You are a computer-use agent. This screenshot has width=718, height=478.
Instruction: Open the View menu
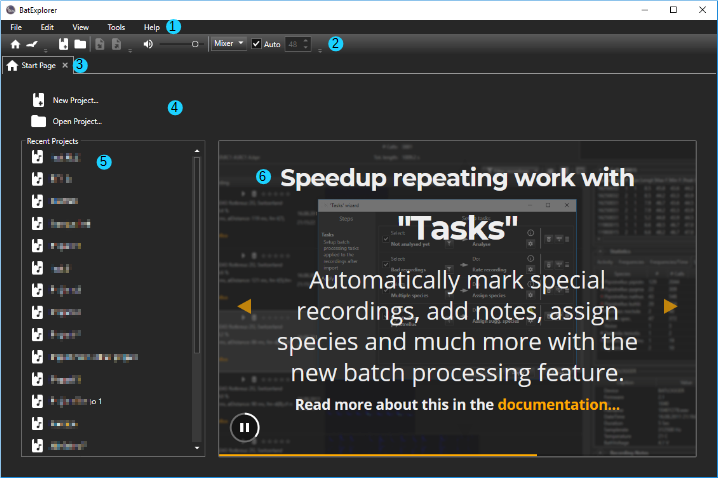point(80,27)
